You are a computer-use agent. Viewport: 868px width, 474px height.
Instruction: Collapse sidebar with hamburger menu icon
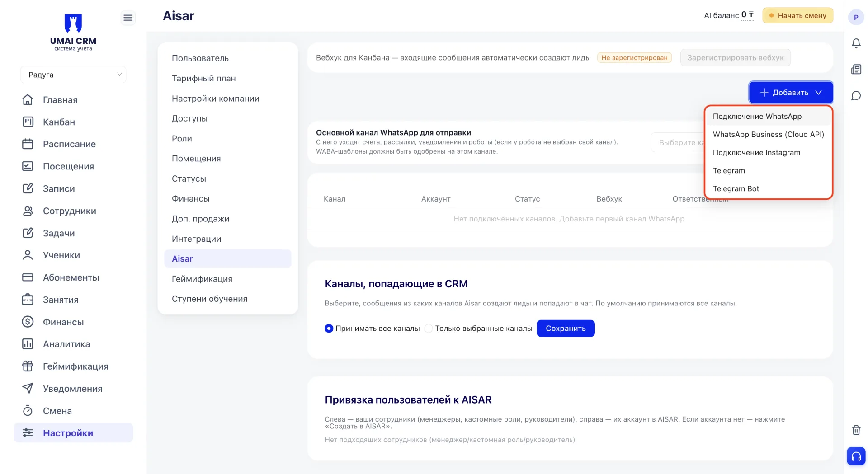(128, 18)
